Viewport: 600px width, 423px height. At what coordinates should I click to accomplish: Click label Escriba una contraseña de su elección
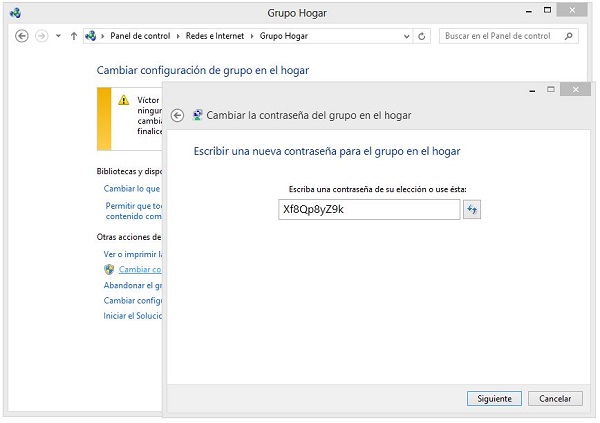click(x=377, y=189)
